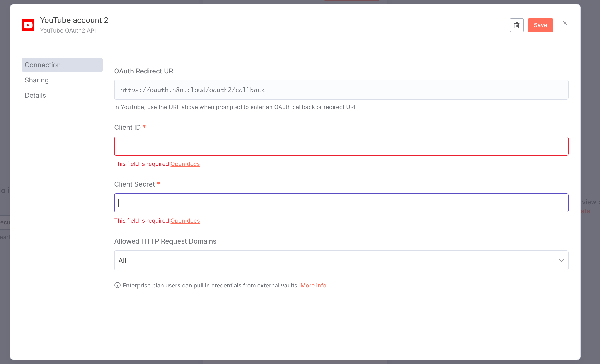Open docs link under Client Secret
The image size is (600, 364).
click(x=185, y=220)
